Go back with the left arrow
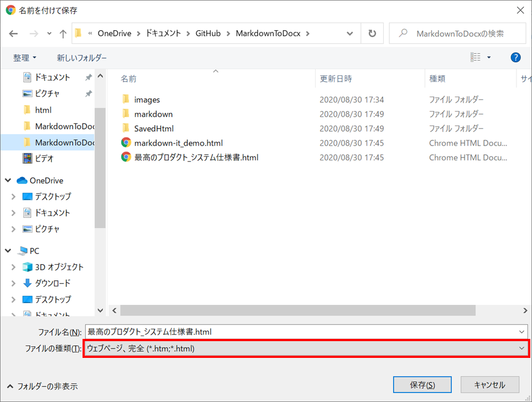This screenshot has width=532, height=402. pyautogui.click(x=13, y=33)
